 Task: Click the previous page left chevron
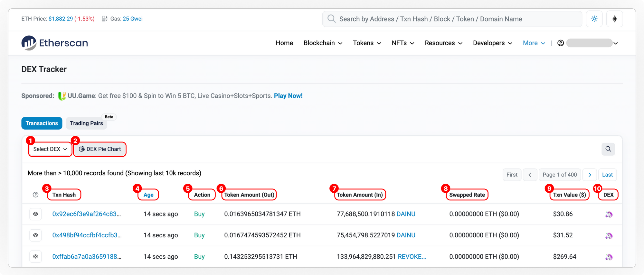pyautogui.click(x=530, y=175)
